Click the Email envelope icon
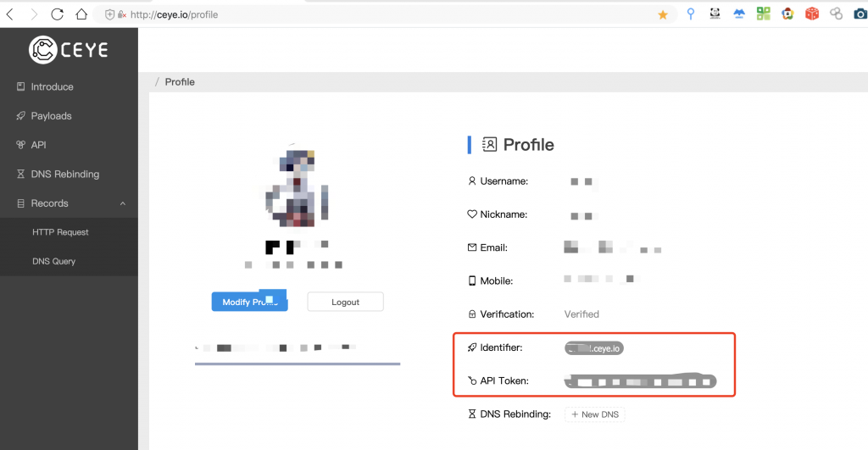The height and width of the screenshot is (450, 868). [471, 247]
